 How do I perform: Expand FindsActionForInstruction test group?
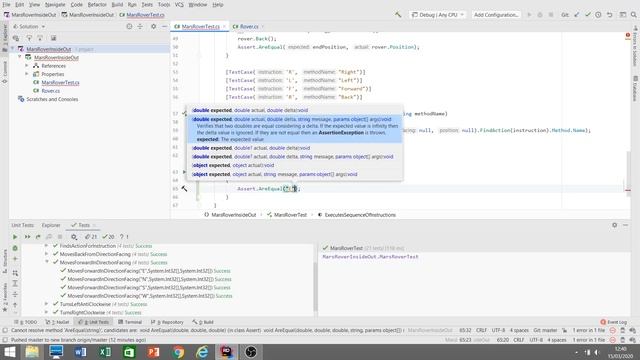point(46,246)
